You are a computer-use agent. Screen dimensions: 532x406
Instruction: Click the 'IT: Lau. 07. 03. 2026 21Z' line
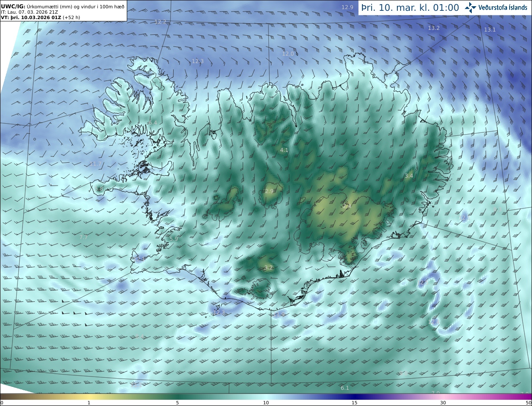click(29, 12)
